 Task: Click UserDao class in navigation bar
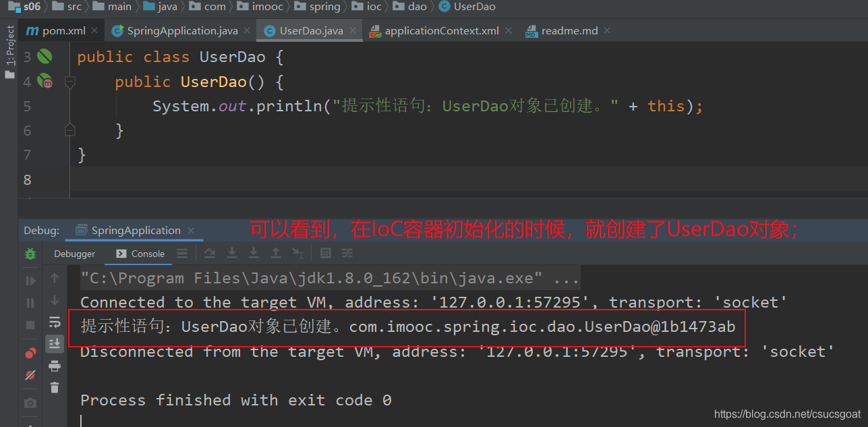click(x=467, y=7)
